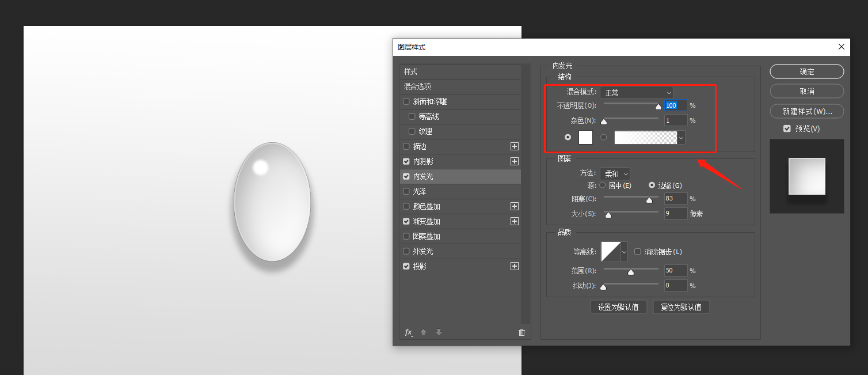Image resolution: width=868 pixels, height=375 pixels.
Task: Enable the 纹理 checkbox
Action: [x=412, y=131]
